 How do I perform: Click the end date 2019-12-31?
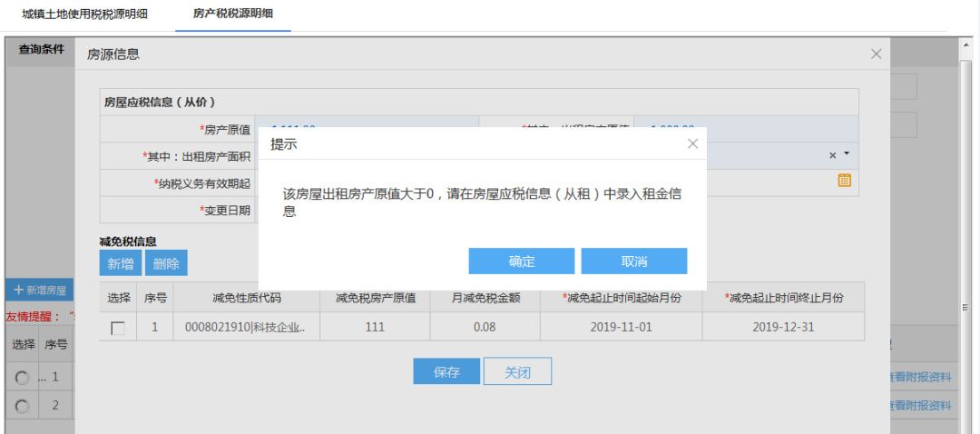pos(783,327)
